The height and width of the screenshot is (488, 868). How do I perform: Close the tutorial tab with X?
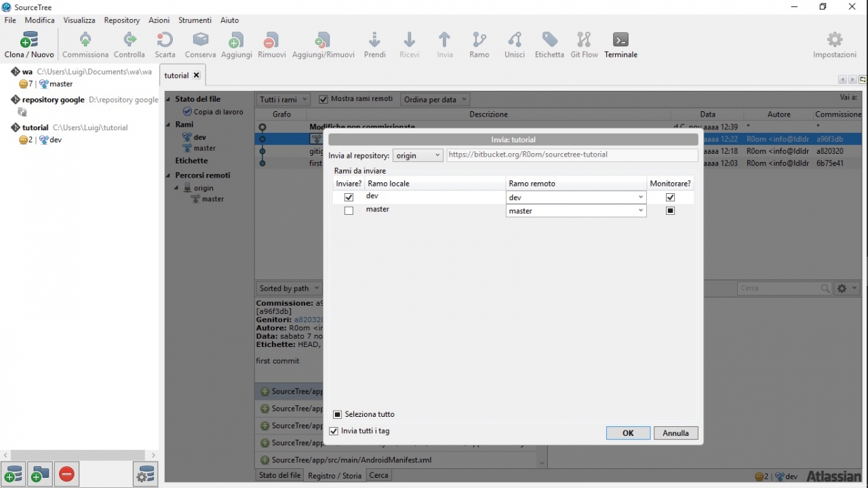pyautogui.click(x=197, y=75)
